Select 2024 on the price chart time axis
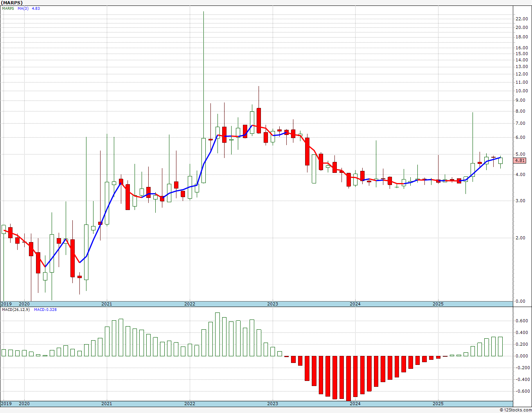This screenshot has width=532, height=413. (355, 304)
